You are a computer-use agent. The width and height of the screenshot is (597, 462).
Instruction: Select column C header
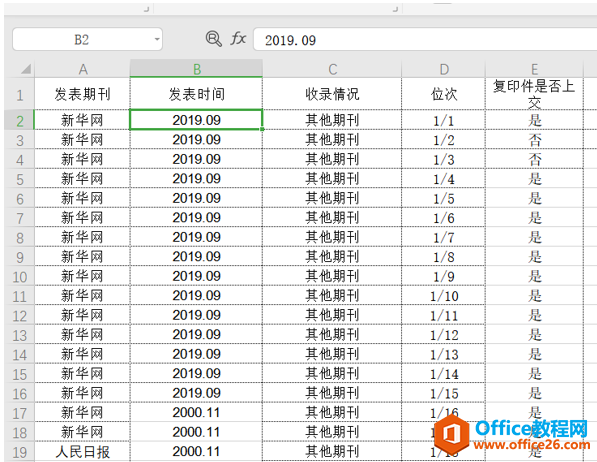tap(332, 69)
